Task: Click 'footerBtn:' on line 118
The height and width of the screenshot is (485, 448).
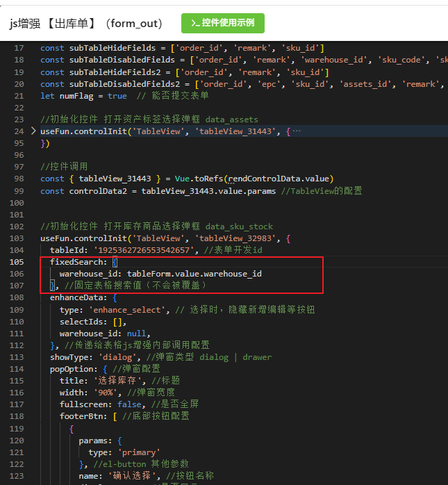Action: [x=83, y=416]
